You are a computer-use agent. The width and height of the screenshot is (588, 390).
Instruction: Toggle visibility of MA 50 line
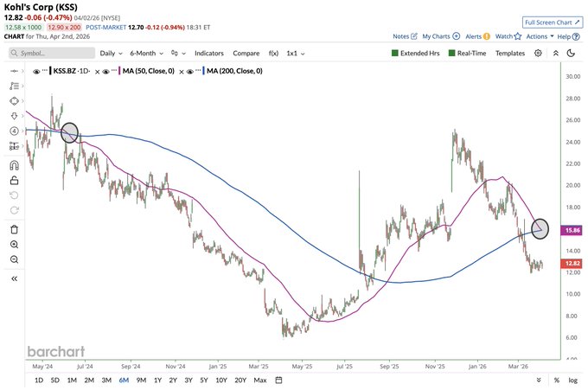click(105, 71)
